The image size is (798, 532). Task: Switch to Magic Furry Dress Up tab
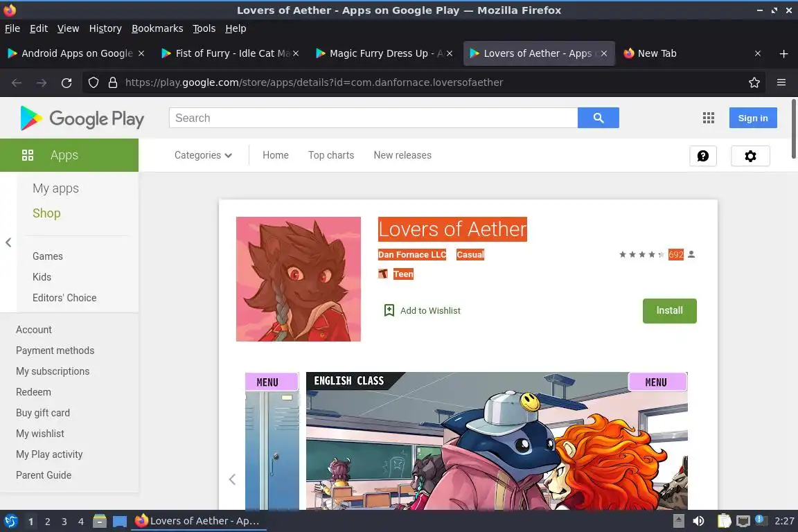(x=386, y=53)
